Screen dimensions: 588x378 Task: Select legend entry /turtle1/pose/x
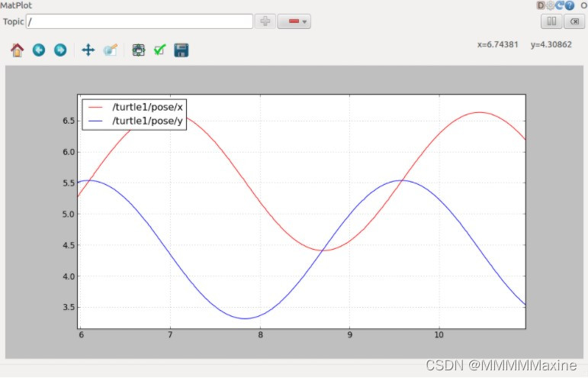pyautogui.click(x=147, y=107)
